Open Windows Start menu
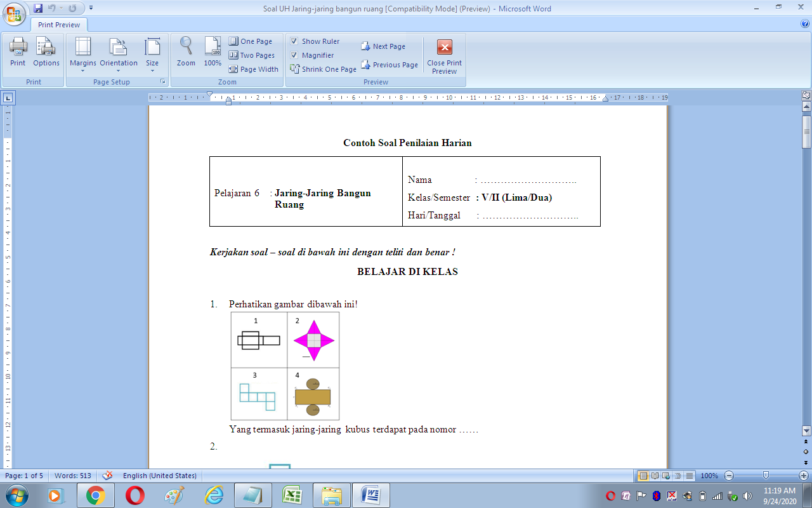The image size is (812, 508). [16, 495]
